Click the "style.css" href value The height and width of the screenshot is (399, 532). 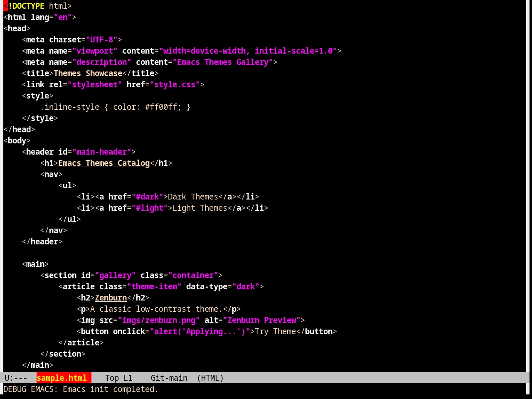point(175,84)
